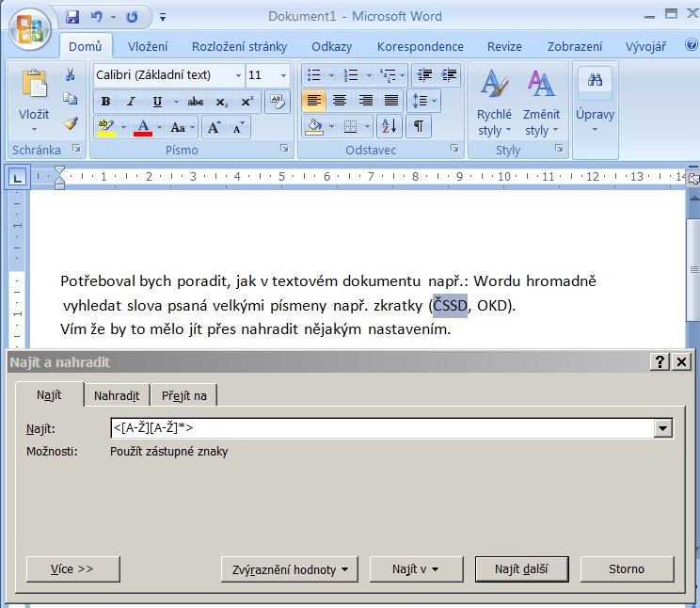Open the Change Case Aa menu
700x608 pixels.
click(x=183, y=127)
